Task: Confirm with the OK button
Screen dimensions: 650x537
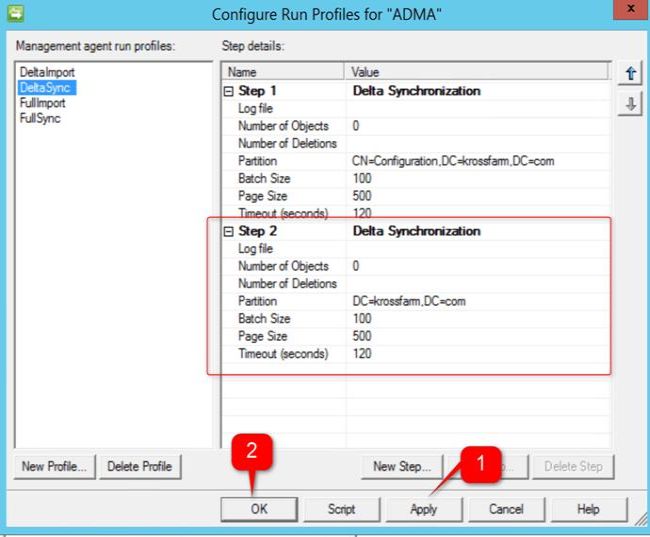Action: 259,509
